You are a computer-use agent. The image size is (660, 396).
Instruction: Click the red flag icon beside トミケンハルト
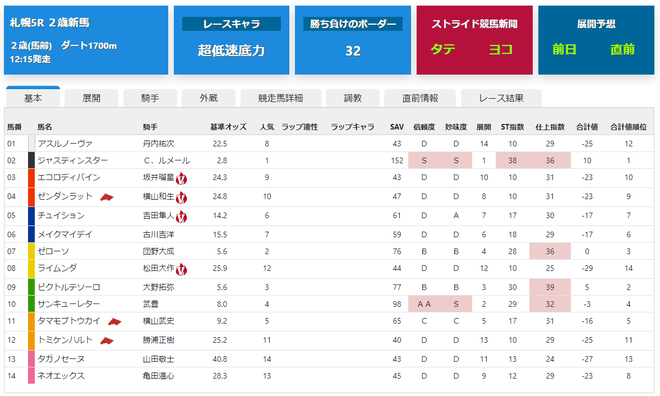(x=107, y=340)
